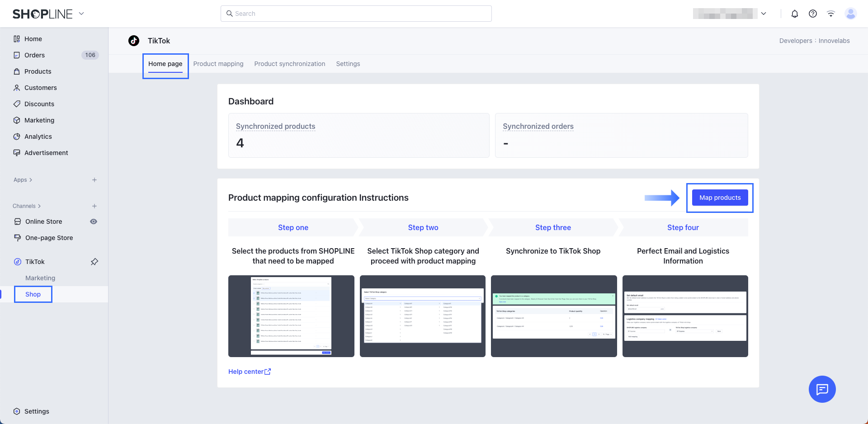Screen dimensions: 868x424
Task: Open the TikTok Settings tab
Action: [x=348, y=64]
